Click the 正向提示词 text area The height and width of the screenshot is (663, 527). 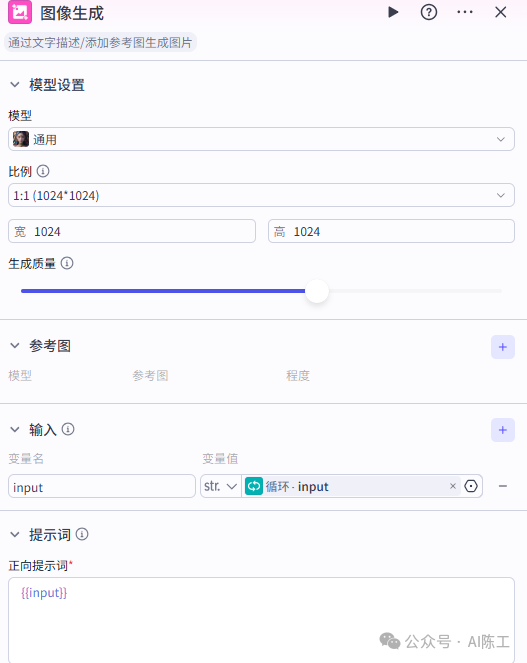tap(261, 620)
